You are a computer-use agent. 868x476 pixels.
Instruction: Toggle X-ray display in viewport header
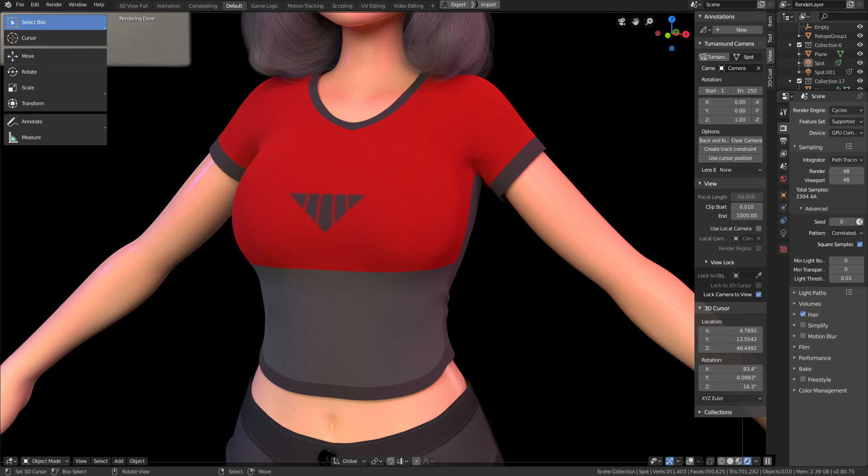point(710,461)
